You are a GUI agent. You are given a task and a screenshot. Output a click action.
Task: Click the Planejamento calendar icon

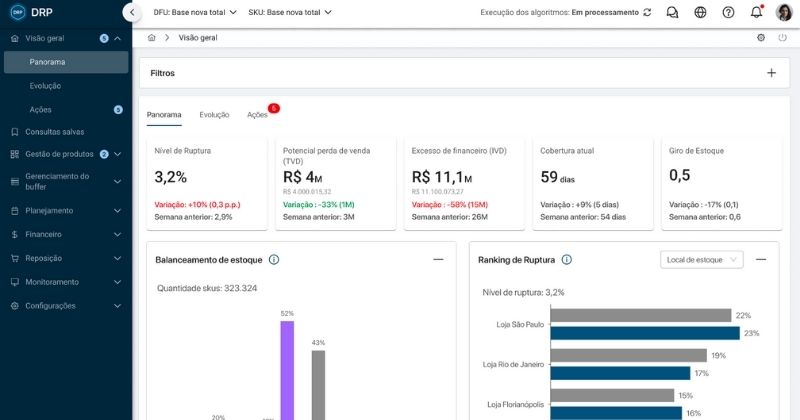pos(15,211)
